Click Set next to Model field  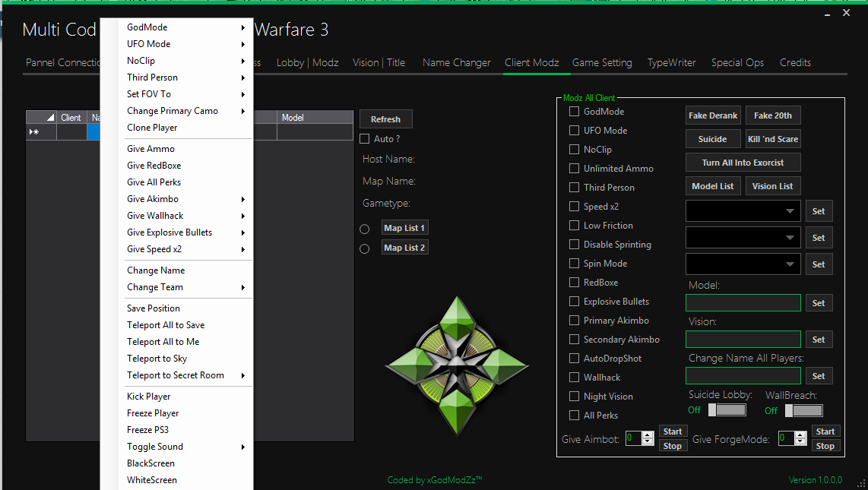(x=819, y=303)
